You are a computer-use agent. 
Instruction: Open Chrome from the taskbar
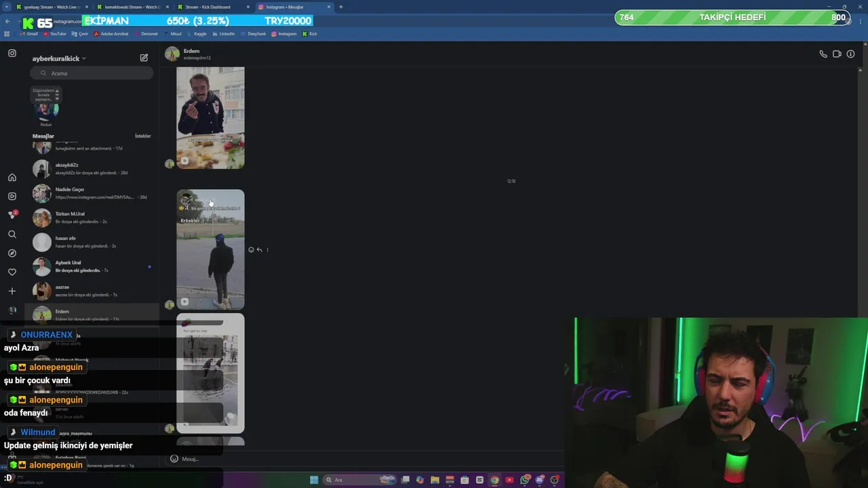point(494,480)
